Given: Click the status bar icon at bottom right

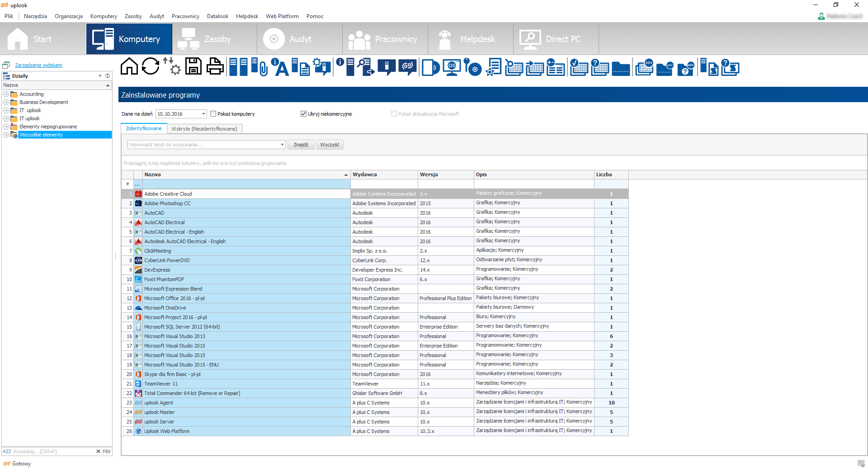Looking at the screenshot, I should tap(861, 464).
